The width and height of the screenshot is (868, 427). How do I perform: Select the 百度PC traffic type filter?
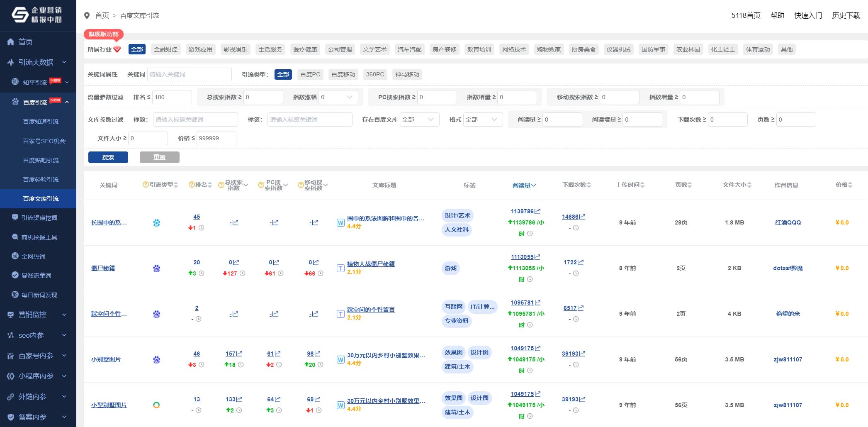pos(310,74)
